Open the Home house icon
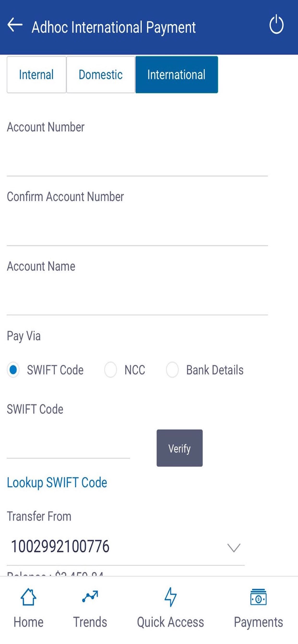Screen dimensions: 298x644 (x=28, y=597)
